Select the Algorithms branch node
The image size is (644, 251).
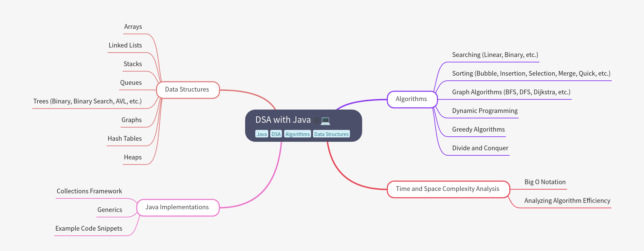pyautogui.click(x=411, y=99)
